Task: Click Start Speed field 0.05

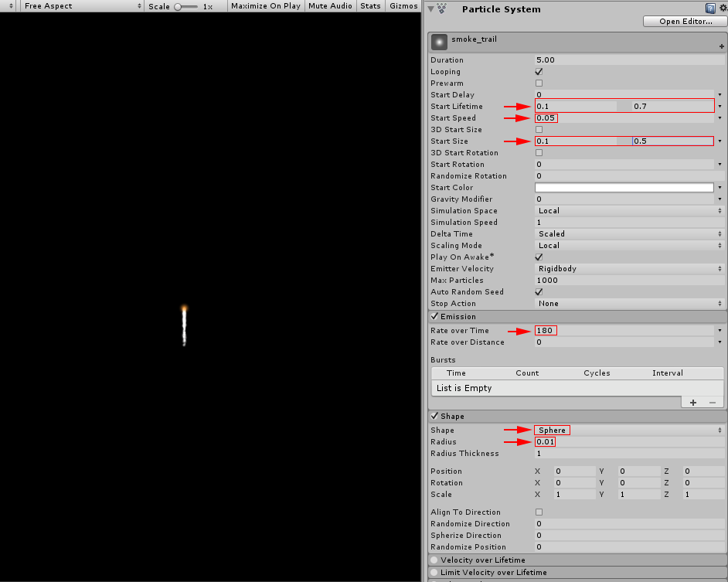Action: coord(624,118)
